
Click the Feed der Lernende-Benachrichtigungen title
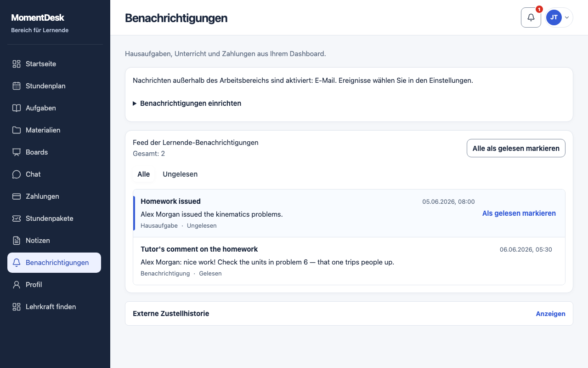196,143
